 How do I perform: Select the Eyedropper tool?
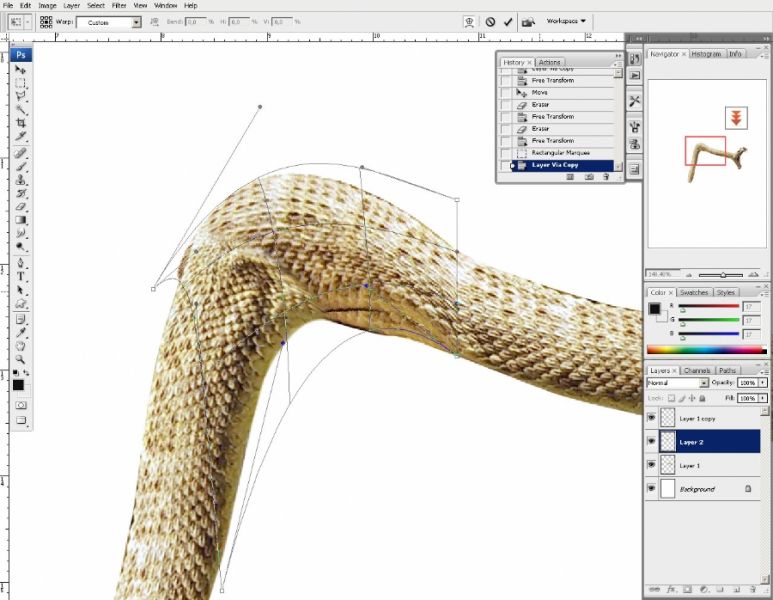point(20,333)
